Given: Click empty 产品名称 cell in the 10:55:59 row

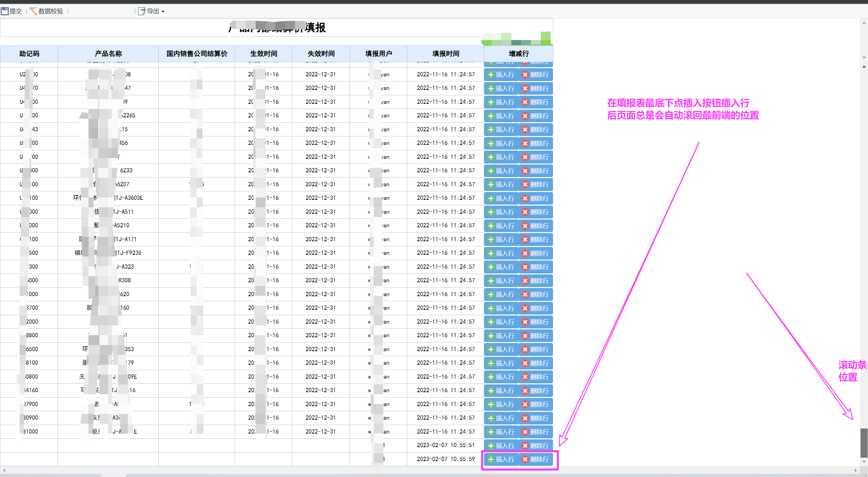Looking at the screenshot, I should pos(108,459).
